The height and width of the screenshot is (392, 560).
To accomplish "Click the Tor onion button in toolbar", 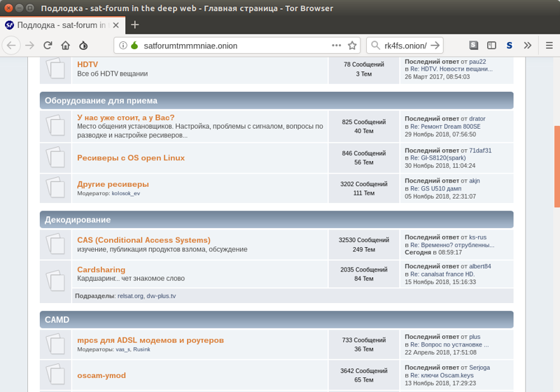I will coord(84,45).
